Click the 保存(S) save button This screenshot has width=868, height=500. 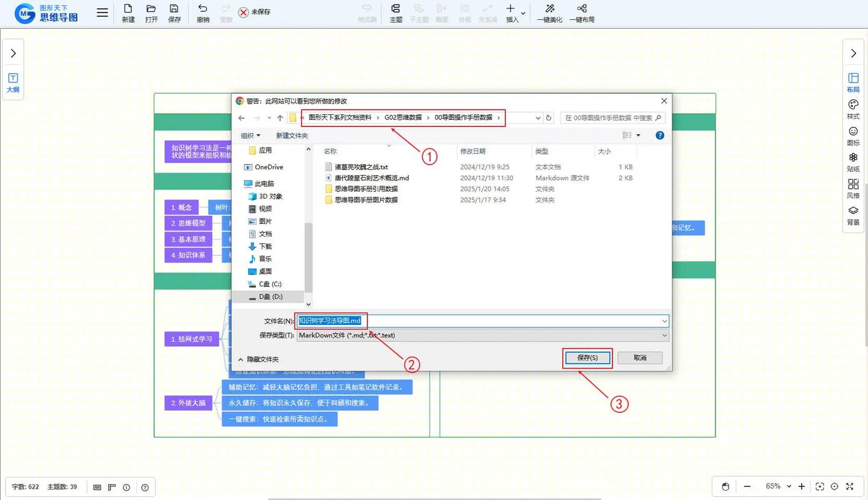[587, 357]
